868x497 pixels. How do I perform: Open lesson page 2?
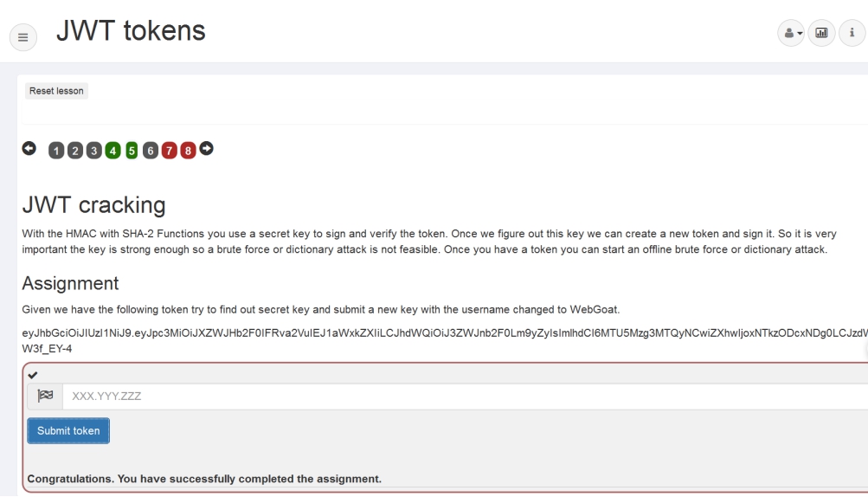[x=75, y=151]
